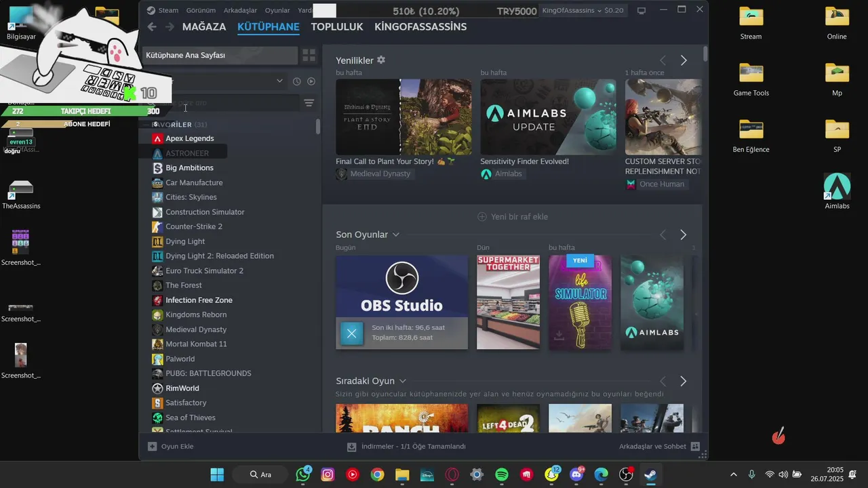This screenshot has width=868, height=488.
Task: Click the Once Human news link
Action: [655, 184]
